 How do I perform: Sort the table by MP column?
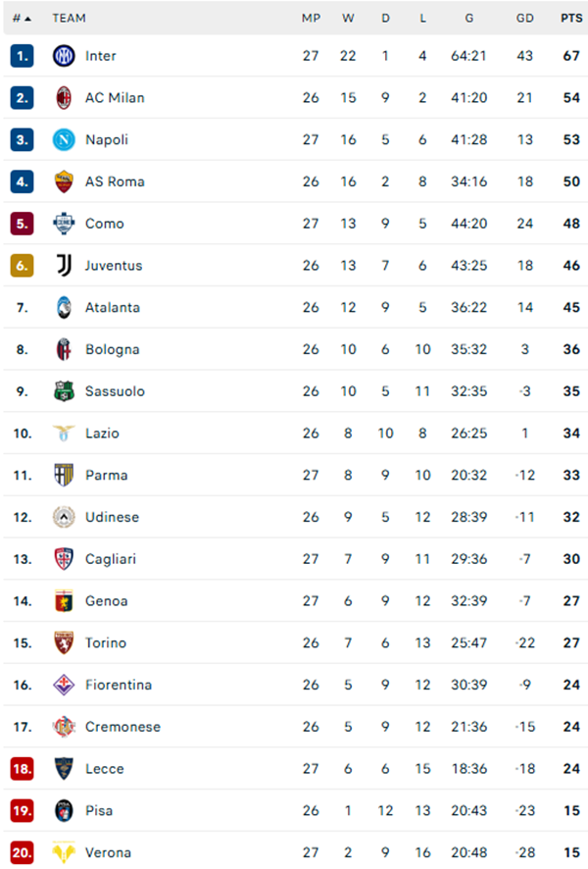point(310,18)
